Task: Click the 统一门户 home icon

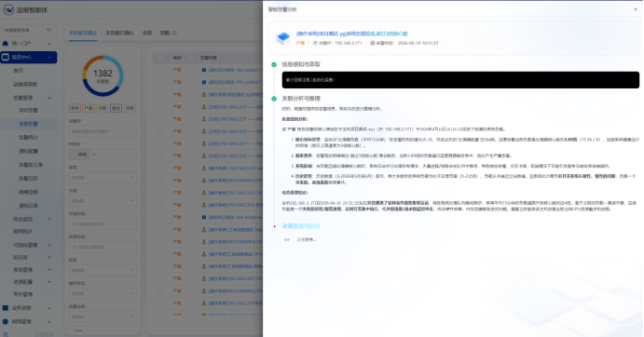Action: tap(6, 43)
